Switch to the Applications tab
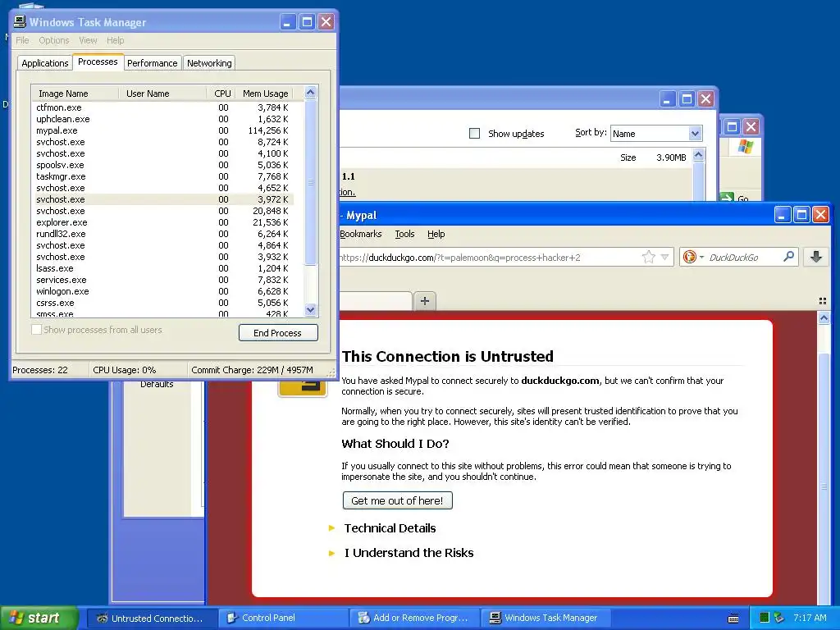 pyautogui.click(x=45, y=63)
